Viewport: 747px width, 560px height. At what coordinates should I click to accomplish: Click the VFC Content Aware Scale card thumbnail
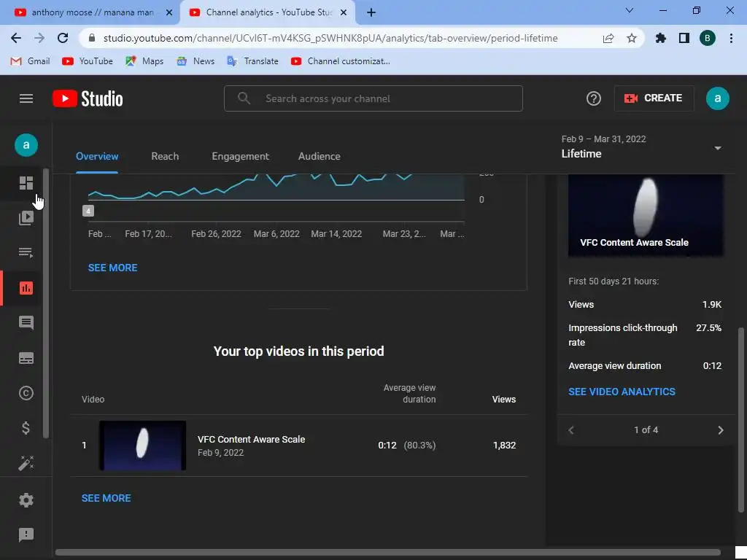[x=646, y=215]
